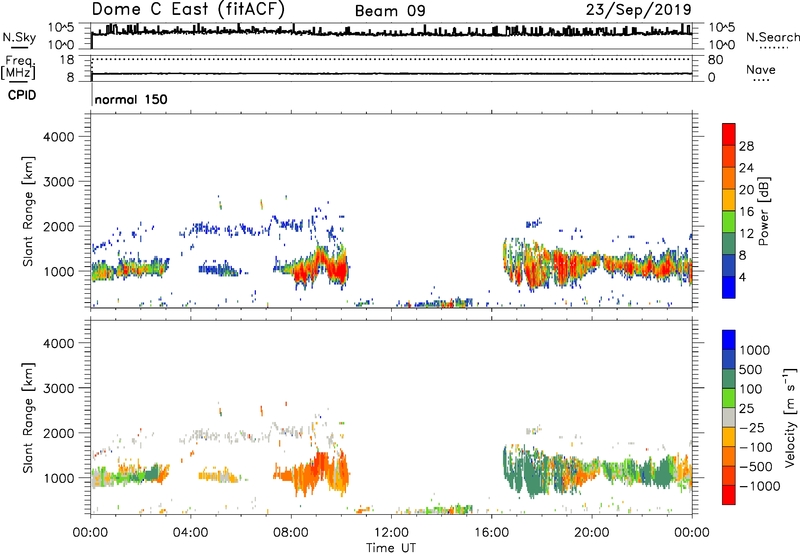The image size is (800, 554).
Task: Click the '3000' tick on velocity panel
Action: click(59, 388)
